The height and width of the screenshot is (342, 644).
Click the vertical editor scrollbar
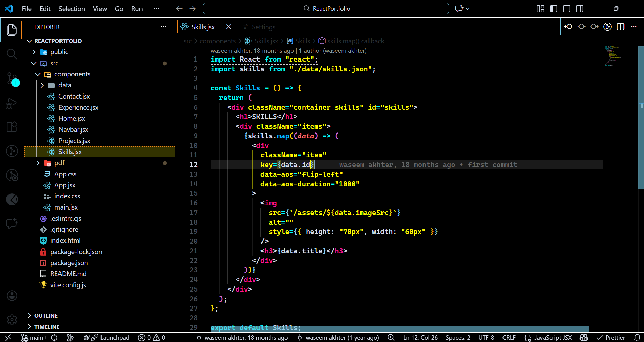pos(641,118)
